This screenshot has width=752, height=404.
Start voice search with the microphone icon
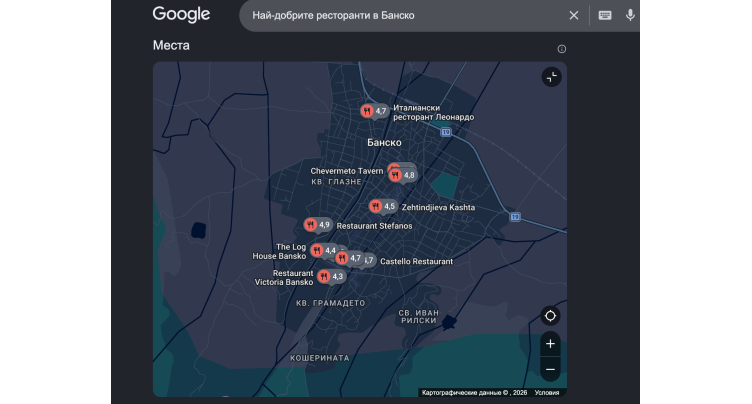click(x=630, y=15)
